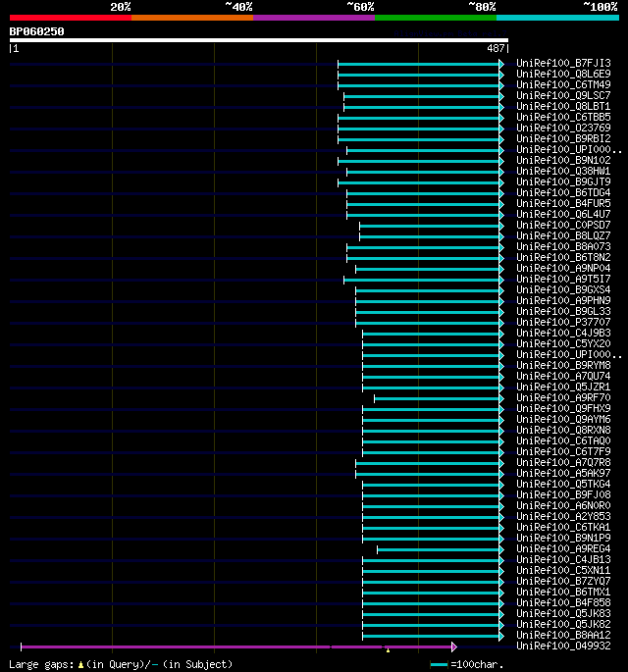Screen dimensions: 628x672
Task: Click the UniRef100_B9GXS4 label
Action: [x=563, y=290]
